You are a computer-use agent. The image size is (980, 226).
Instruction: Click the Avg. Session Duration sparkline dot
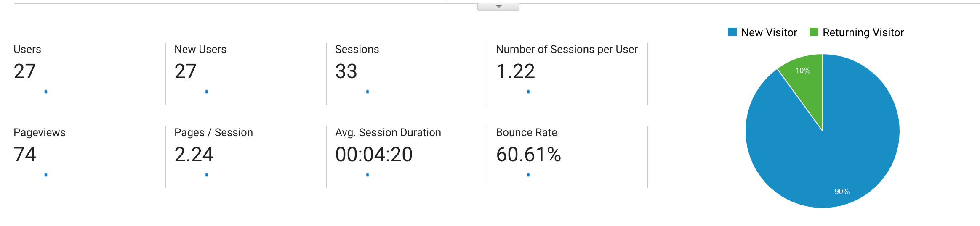pyautogui.click(x=367, y=175)
